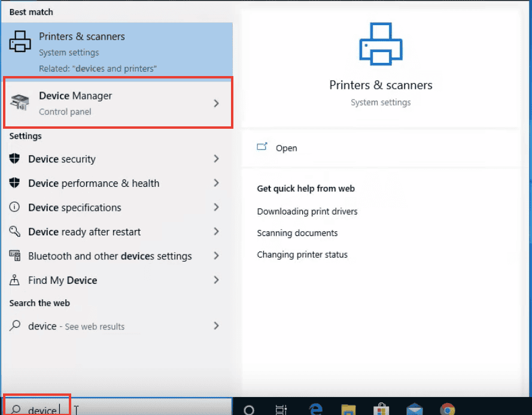Open Microsoft Store from the taskbar

coord(381,409)
